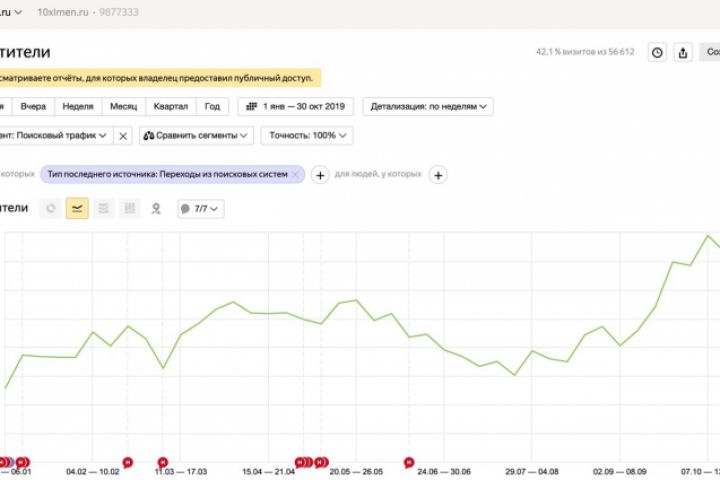This screenshot has width=720, height=480.
Task: Expand the Детализация по неделям dropdown
Action: (429, 106)
